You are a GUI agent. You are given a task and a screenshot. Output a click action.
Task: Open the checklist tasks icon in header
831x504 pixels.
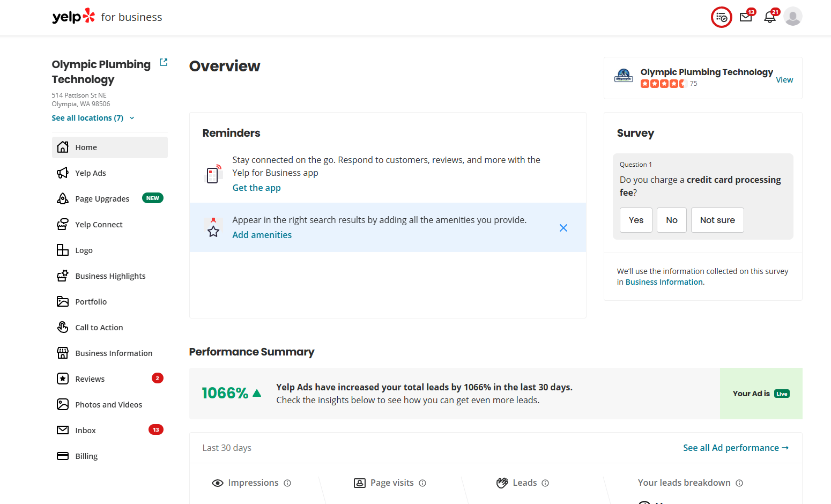click(721, 17)
